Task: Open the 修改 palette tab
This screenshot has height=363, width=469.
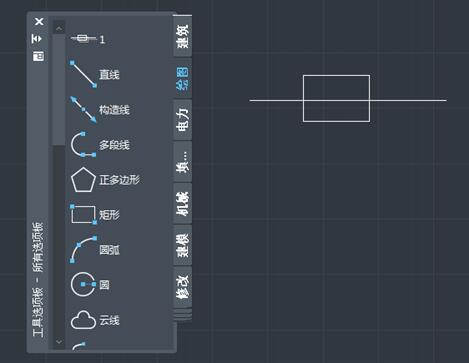Action: pos(183,286)
